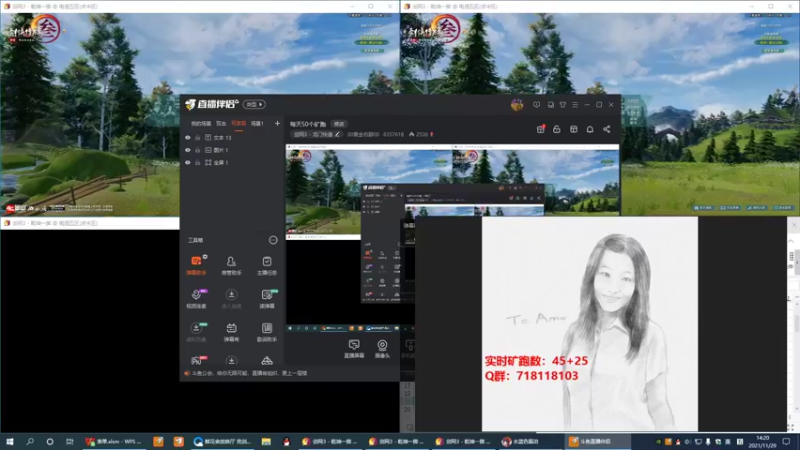Click the stream preview area
800x450 pixels.
452,237
